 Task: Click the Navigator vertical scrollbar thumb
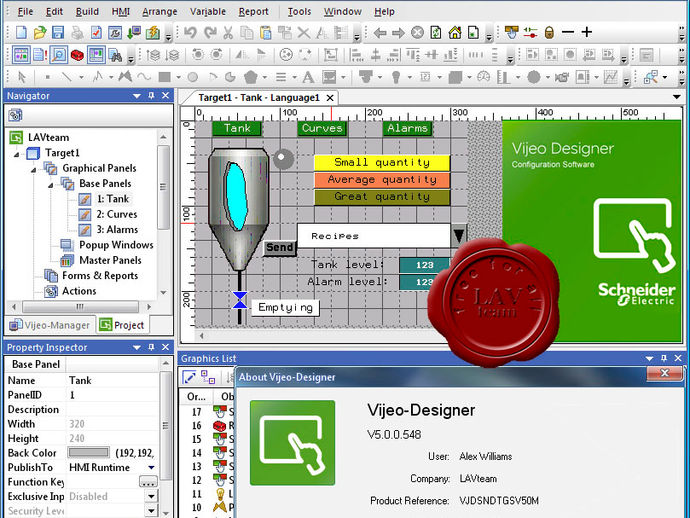click(163, 187)
